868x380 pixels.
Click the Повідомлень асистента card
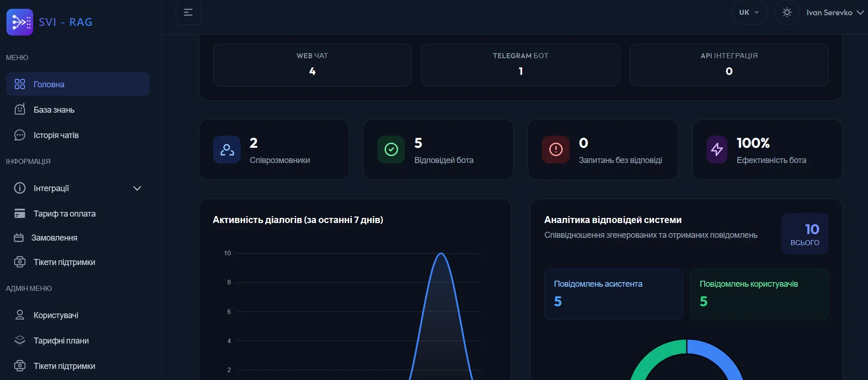613,294
